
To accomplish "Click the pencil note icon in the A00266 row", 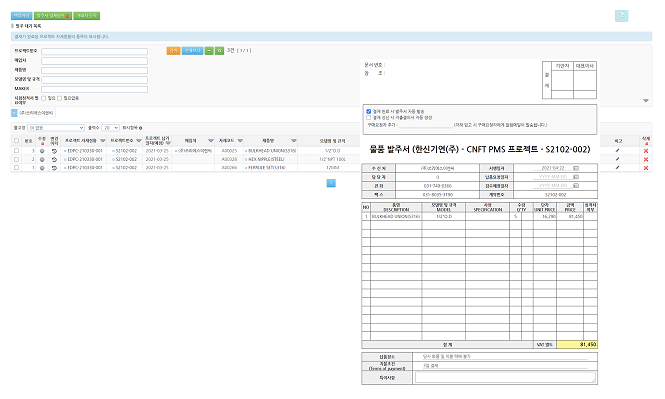I will (618, 167).
